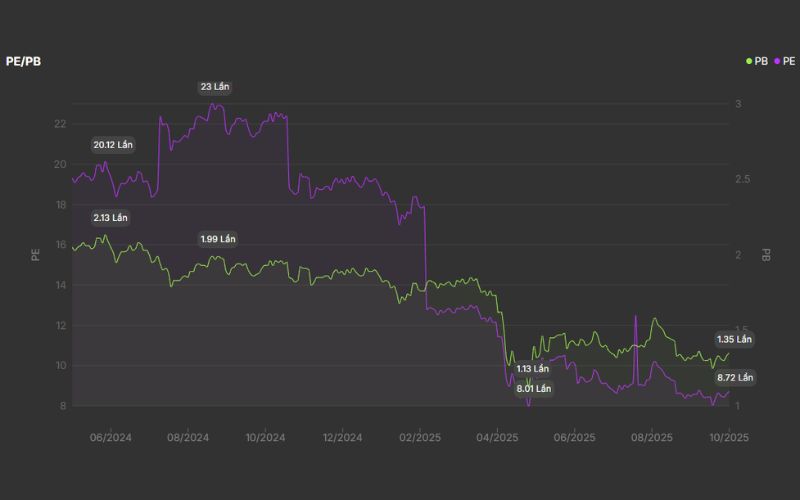Viewport: 800px width, 500px height.
Task: Toggle the PB series in legend
Action: (761, 62)
